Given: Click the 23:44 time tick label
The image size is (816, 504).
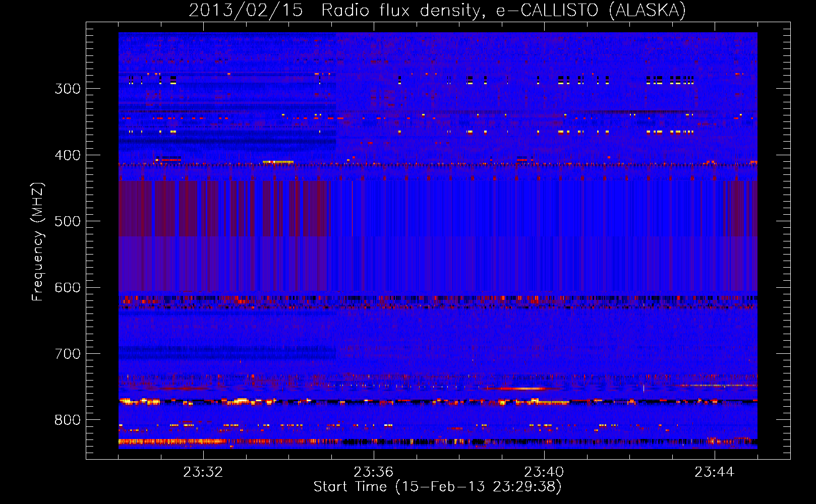Looking at the screenshot, I should pos(714,472).
